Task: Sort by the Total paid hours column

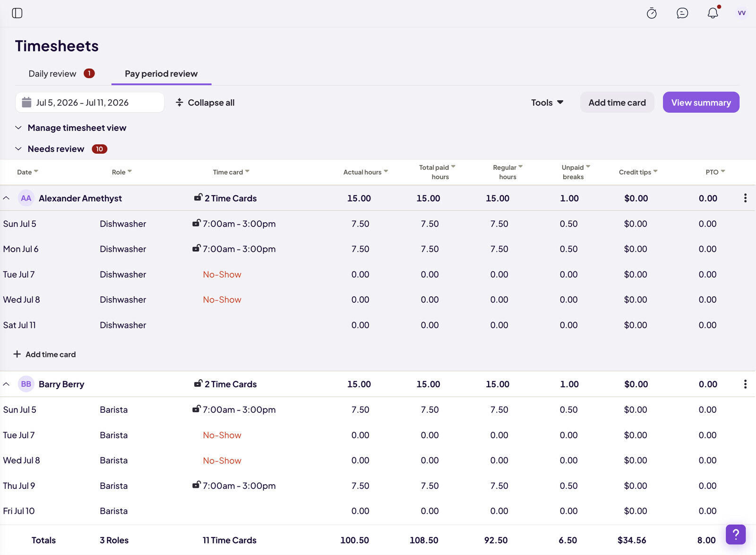Action: coord(437,172)
